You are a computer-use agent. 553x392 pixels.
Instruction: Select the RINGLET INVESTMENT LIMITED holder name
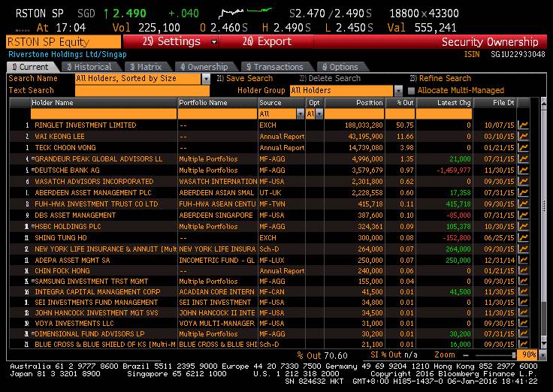(x=86, y=125)
